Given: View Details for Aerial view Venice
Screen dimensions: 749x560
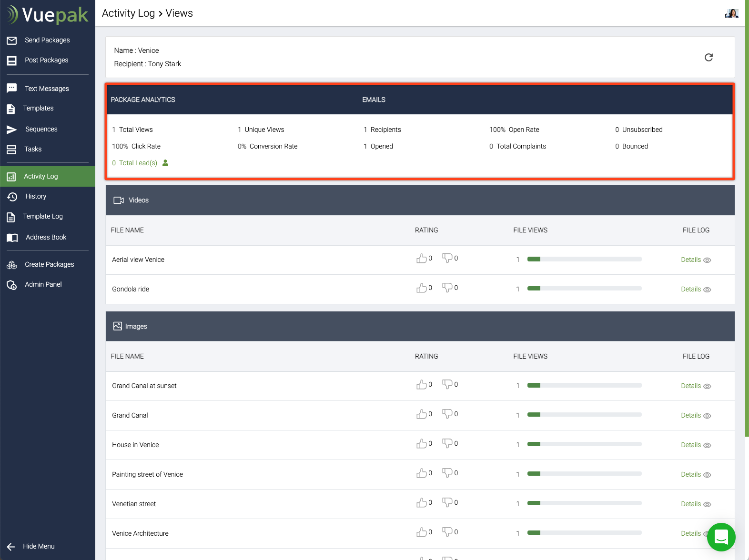Looking at the screenshot, I should [x=695, y=260].
